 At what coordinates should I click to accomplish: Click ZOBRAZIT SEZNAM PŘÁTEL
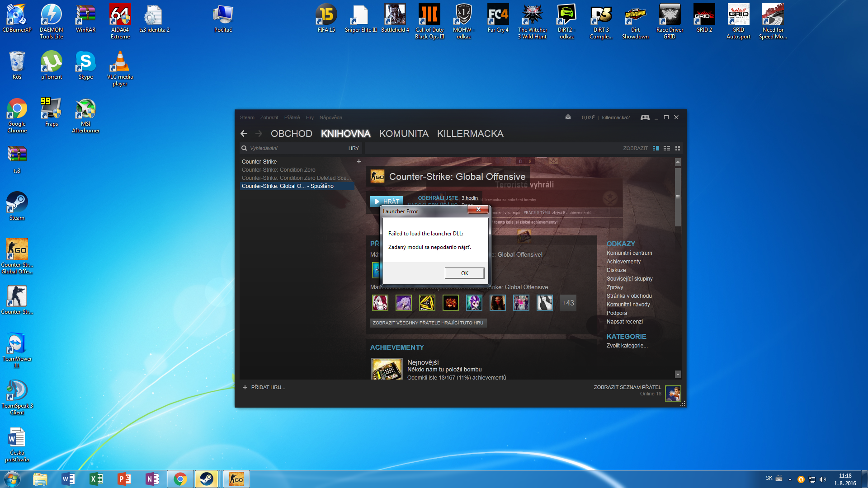(x=627, y=387)
